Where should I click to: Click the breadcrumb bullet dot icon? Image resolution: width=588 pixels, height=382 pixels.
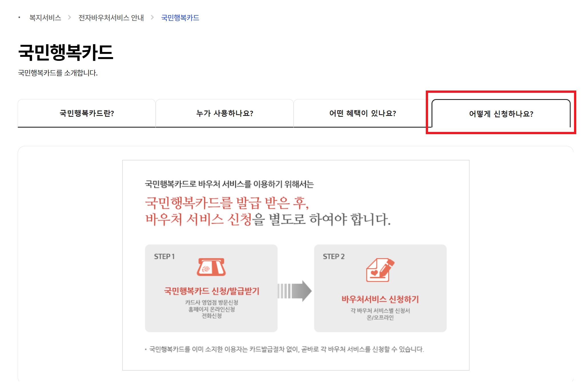click(19, 18)
